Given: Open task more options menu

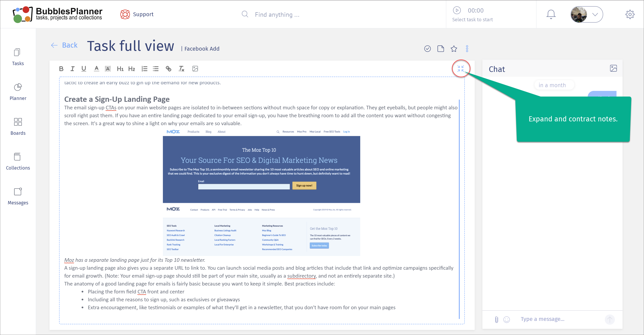Looking at the screenshot, I should point(467,49).
